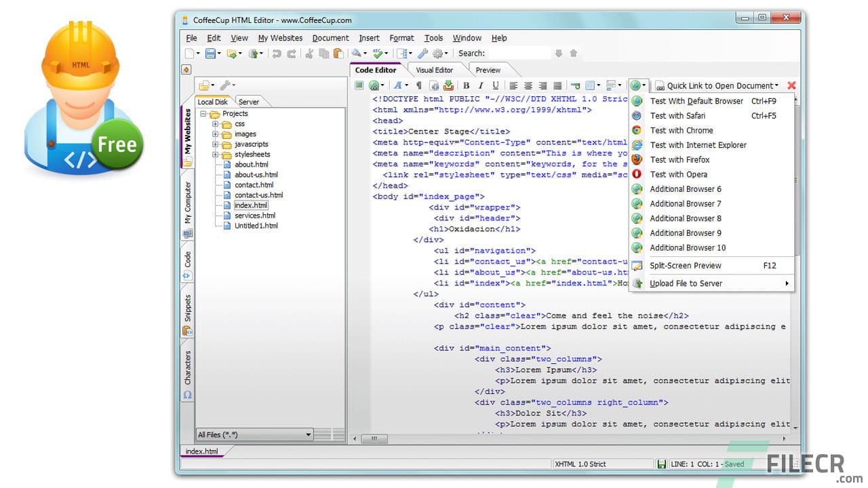Center align the selected text
Image resolution: width=868 pixels, height=488 pixels.
[529, 85]
